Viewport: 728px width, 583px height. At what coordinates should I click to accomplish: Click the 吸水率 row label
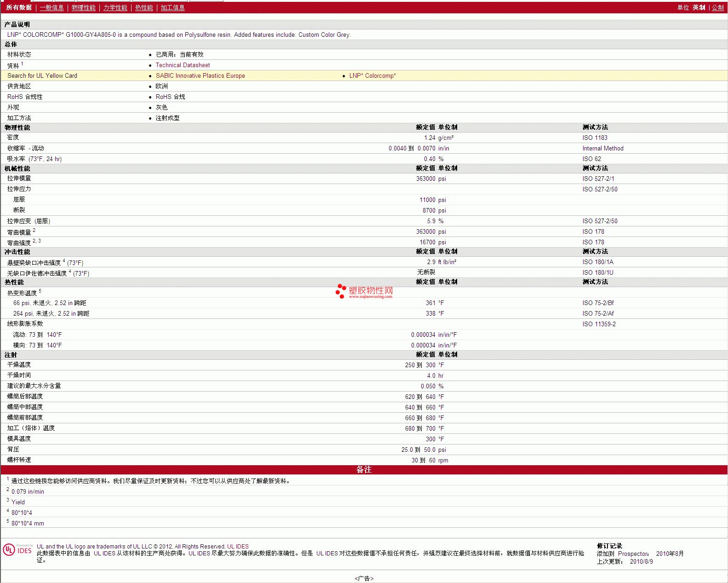point(34,159)
